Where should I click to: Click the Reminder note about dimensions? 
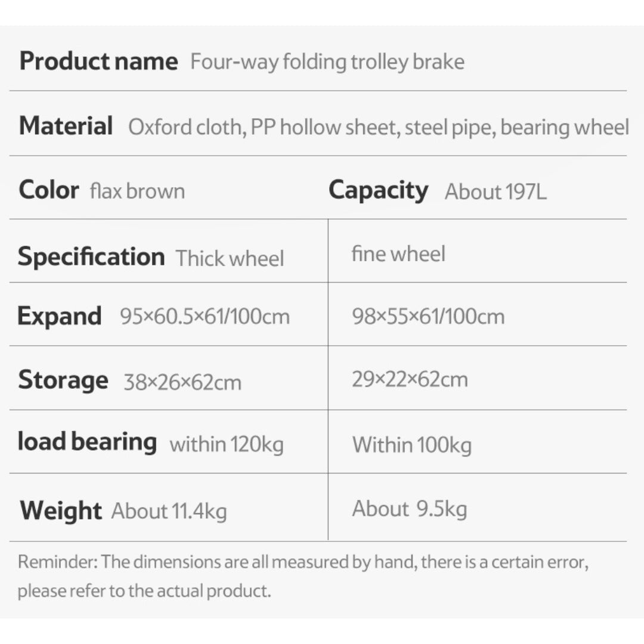click(x=303, y=576)
